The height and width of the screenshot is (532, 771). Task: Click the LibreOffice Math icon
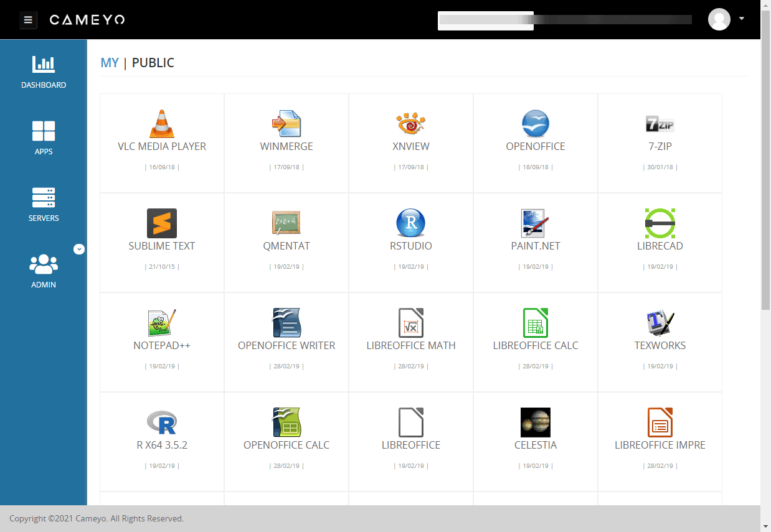tap(411, 322)
